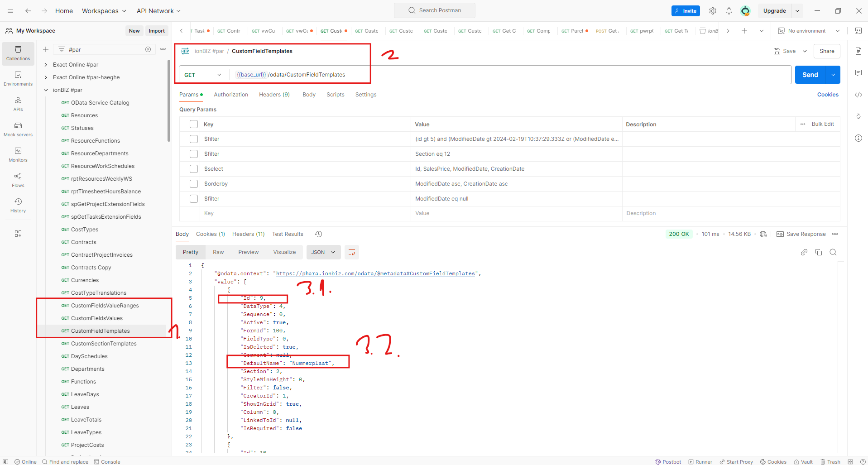
Task: Open the code snippet icon
Action: [x=858, y=95]
